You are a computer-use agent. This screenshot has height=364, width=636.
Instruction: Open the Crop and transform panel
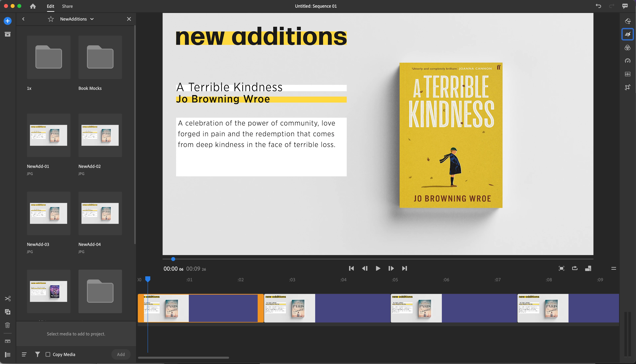[627, 87]
